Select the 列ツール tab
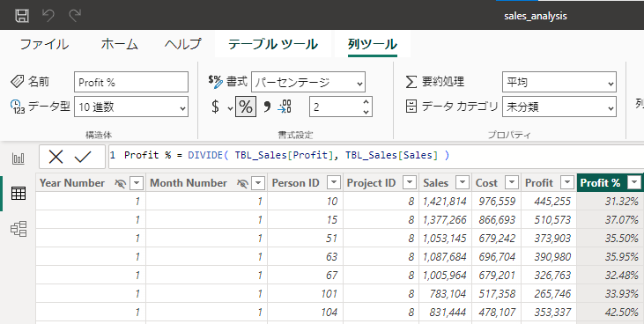 click(x=373, y=44)
